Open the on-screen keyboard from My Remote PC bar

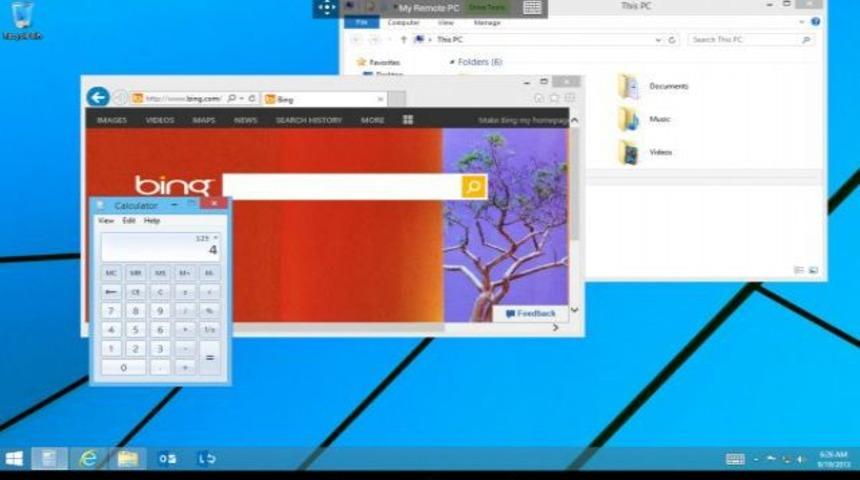tap(532, 8)
